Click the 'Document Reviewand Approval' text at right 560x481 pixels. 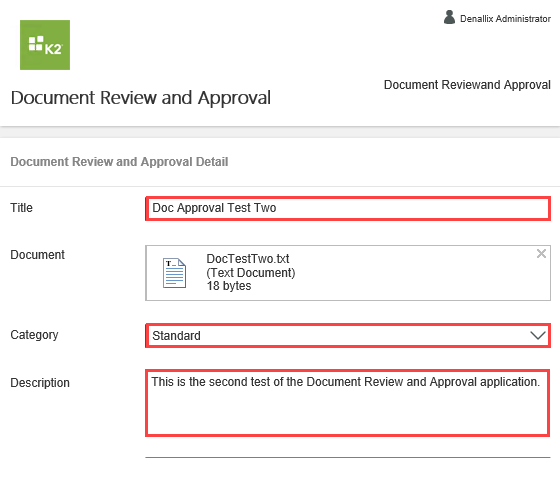467,85
